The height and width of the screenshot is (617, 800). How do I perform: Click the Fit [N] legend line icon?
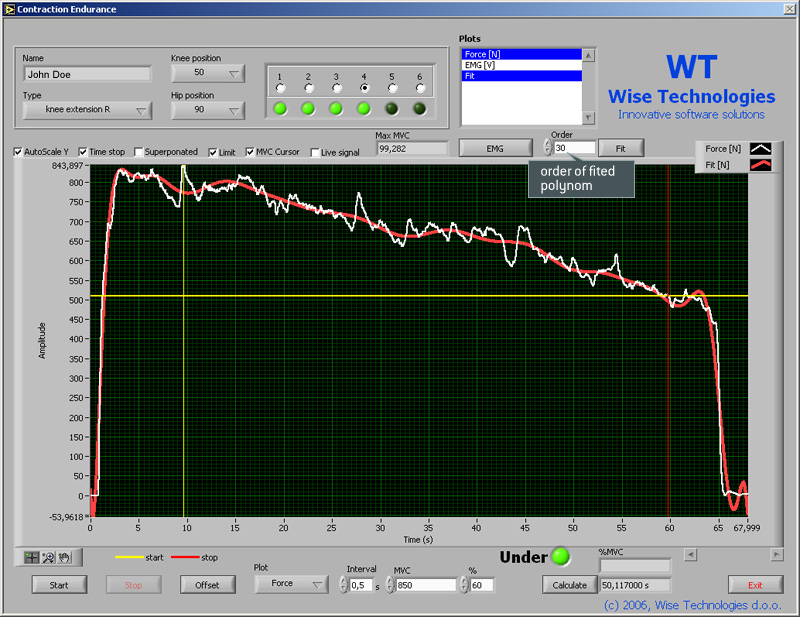760,165
